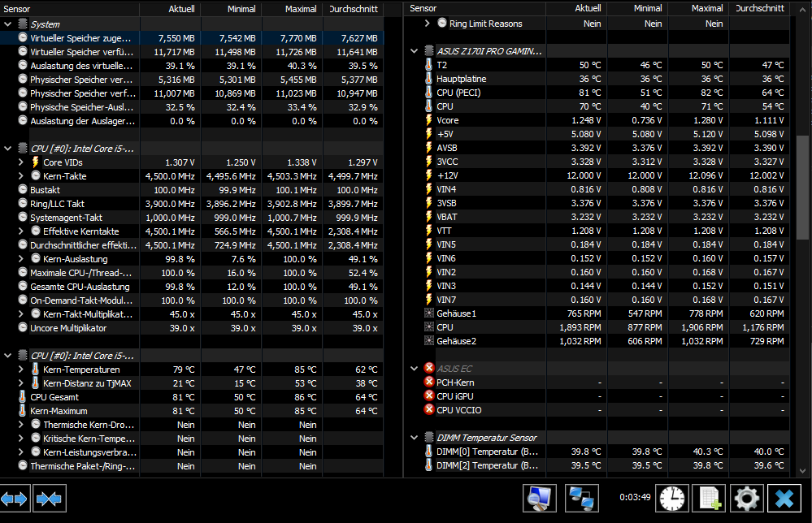812x523 pixels.
Task: Collapse the ASUS Z170I PRO GAMING group
Action: [414, 51]
